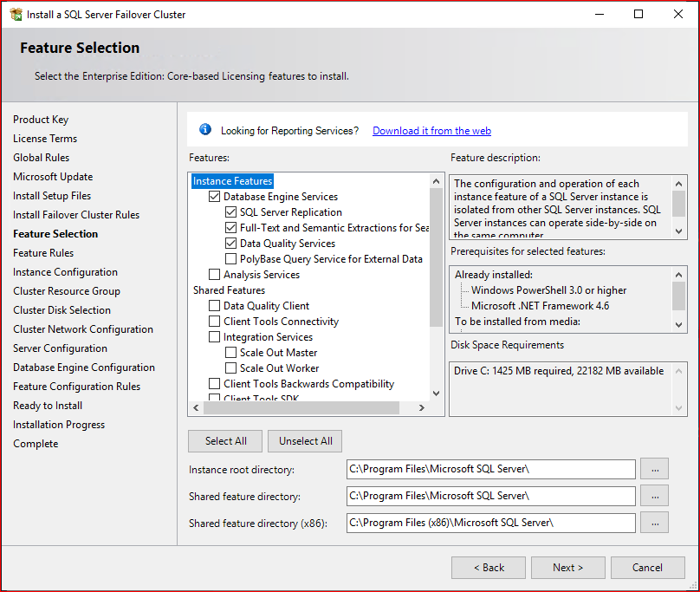700x592 pixels.
Task: Select the Instance Features tree node
Action: 232,181
